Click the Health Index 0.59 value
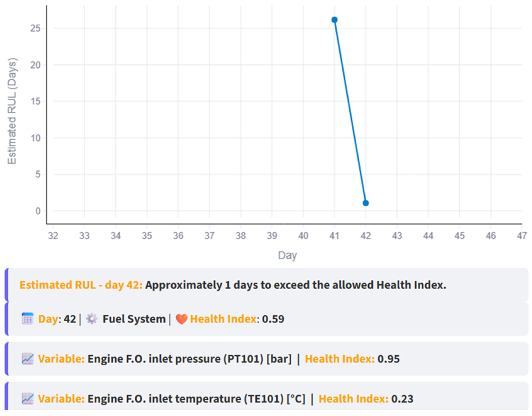532x416 pixels. click(273, 319)
